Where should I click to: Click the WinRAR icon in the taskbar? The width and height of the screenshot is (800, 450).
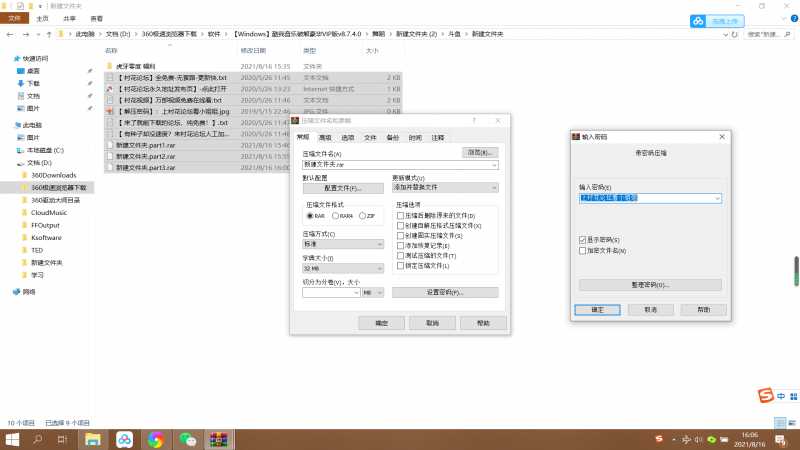[218, 439]
